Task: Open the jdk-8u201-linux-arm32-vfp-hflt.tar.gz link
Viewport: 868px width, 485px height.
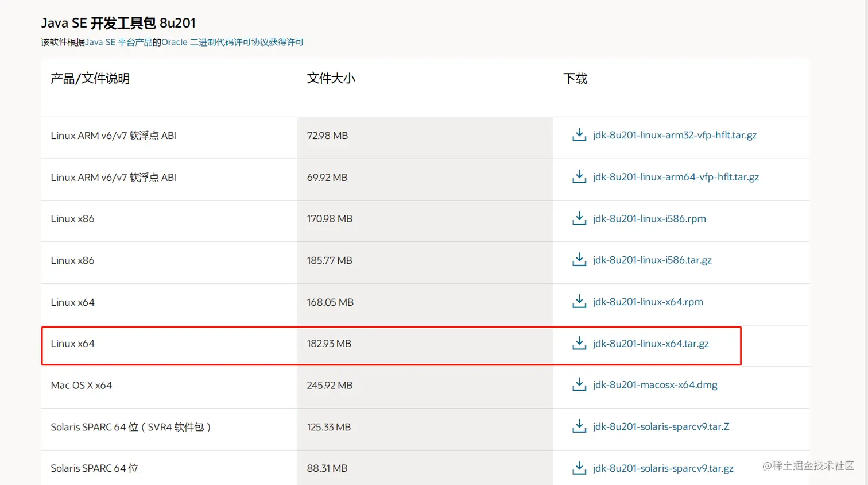Action: (x=675, y=135)
